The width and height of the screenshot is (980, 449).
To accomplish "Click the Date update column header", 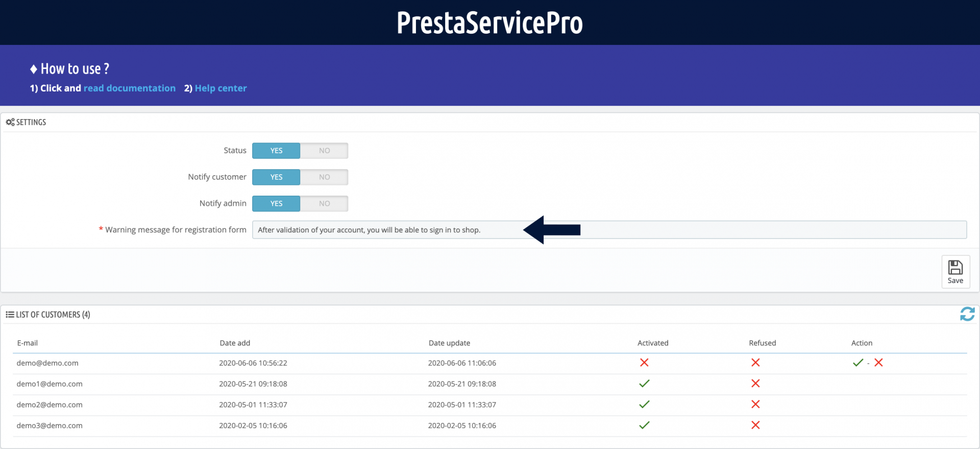I will coord(449,343).
